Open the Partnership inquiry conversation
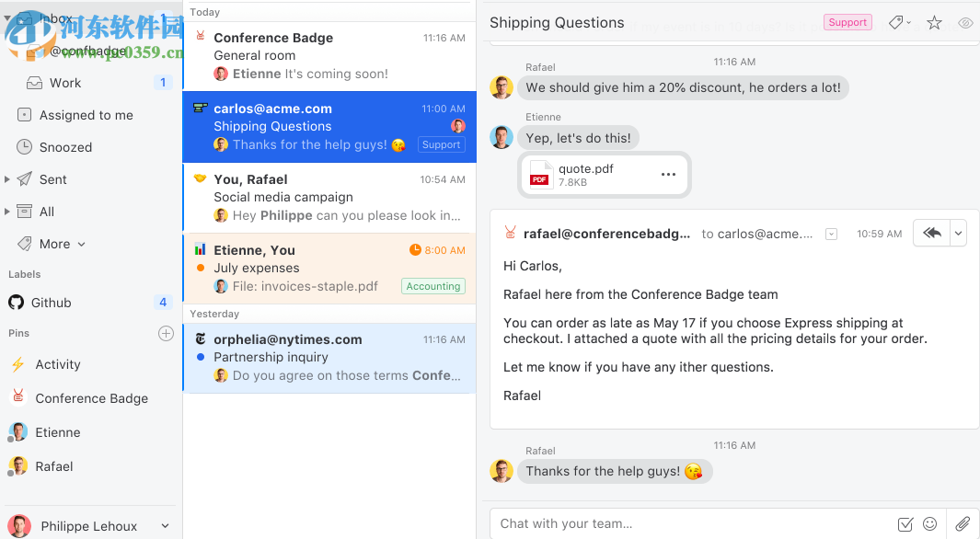This screenshot has height=539, width=980. (329, 357)
